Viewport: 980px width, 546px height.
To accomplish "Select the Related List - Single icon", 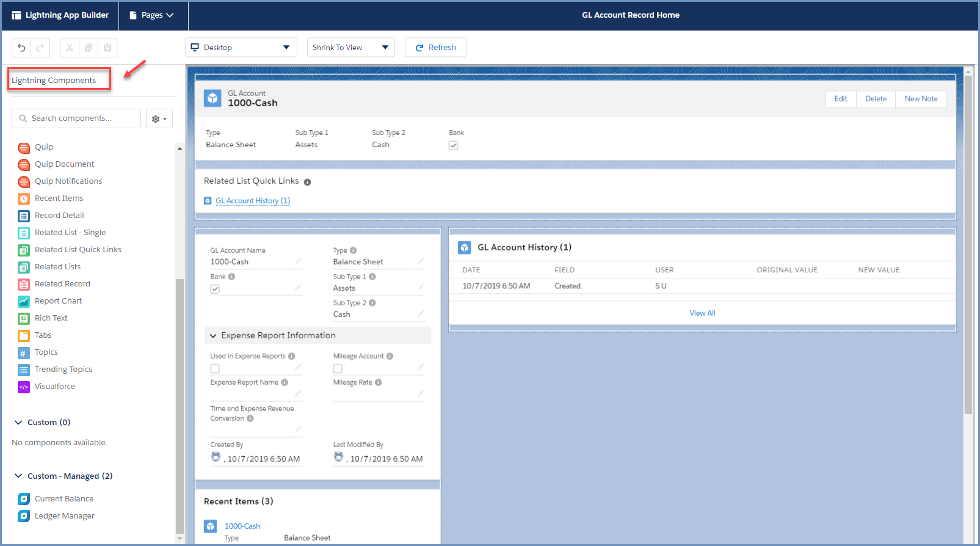I will pyautogui.click(x=24, y=233).
